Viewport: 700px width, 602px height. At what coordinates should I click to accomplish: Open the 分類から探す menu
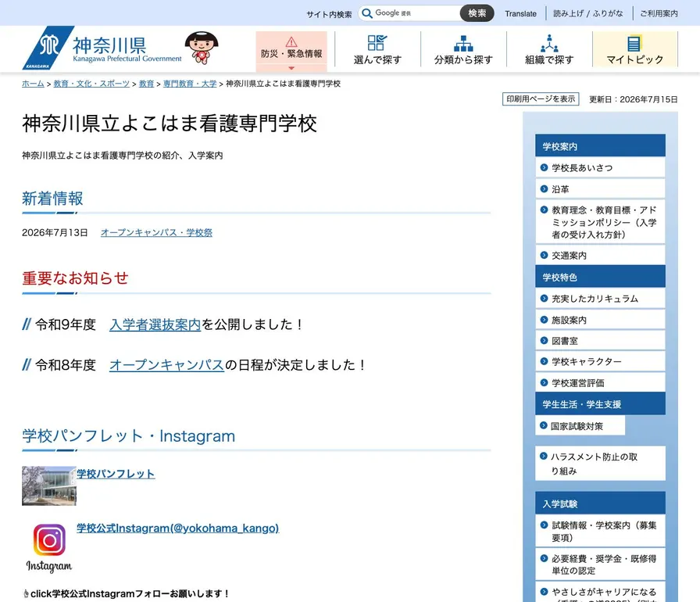463,49
